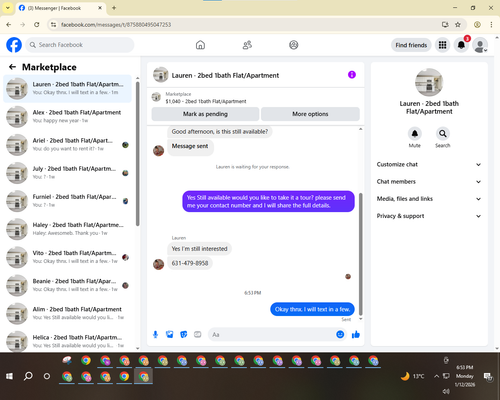Open July's 2bed 1bath conversation

(67, 173)
